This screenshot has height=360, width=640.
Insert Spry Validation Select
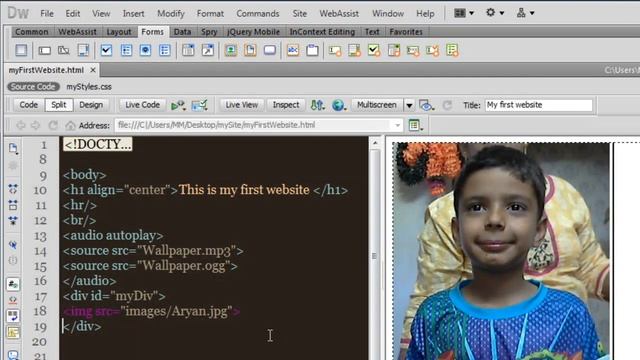394,50
